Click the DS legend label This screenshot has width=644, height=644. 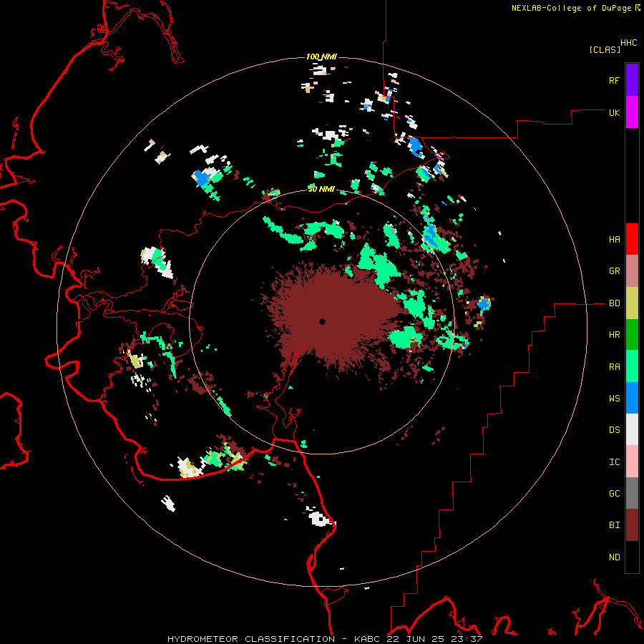(x=614, y=429)
